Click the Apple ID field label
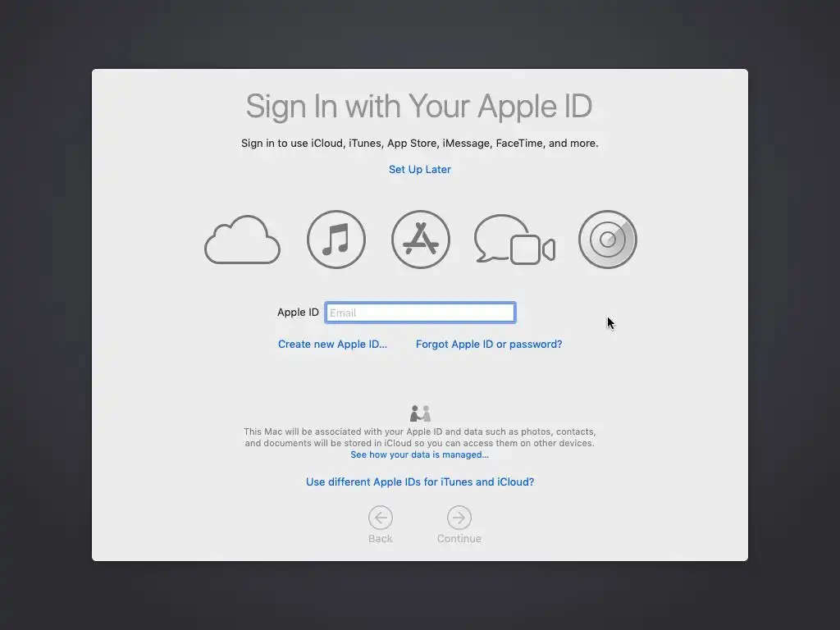Image resolution: width=840 pixels, height=630 pixels. [x=298, y=313]
